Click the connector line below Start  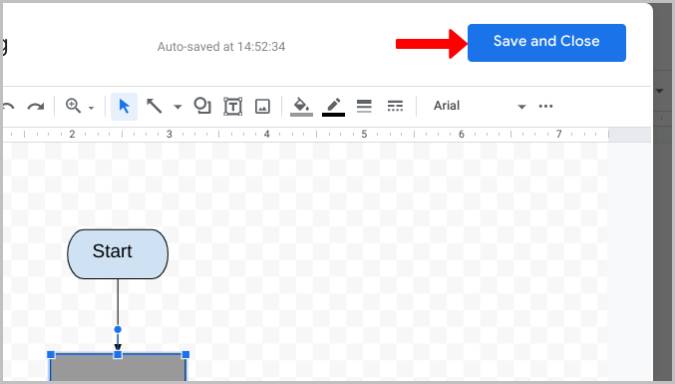point(118,301)
